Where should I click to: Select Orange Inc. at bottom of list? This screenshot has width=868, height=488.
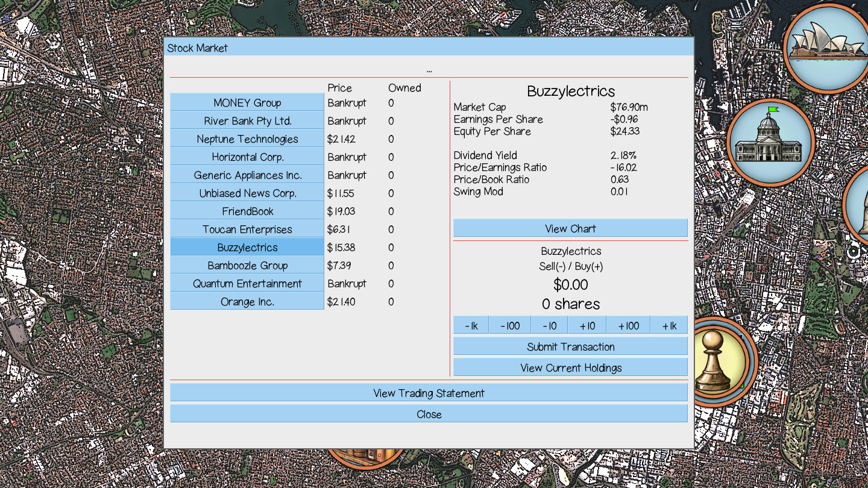(x=247, y=301)
